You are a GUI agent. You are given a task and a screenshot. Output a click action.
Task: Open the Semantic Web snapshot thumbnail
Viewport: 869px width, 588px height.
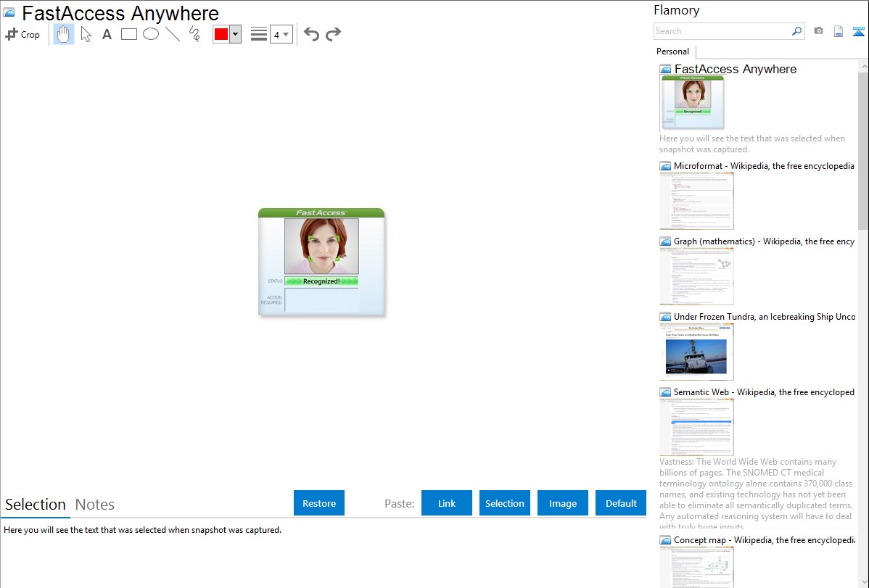696,427
